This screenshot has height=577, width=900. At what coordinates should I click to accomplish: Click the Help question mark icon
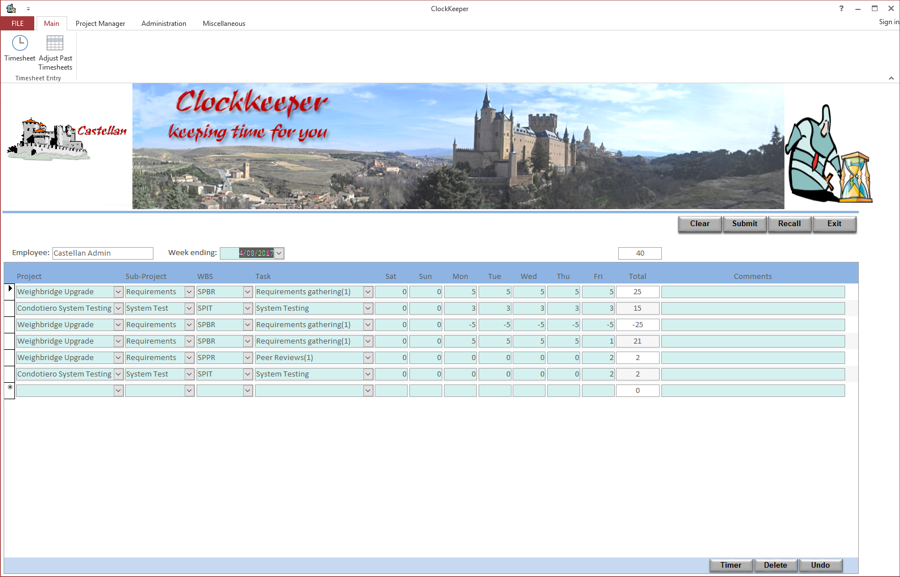(x=841, y=8)
